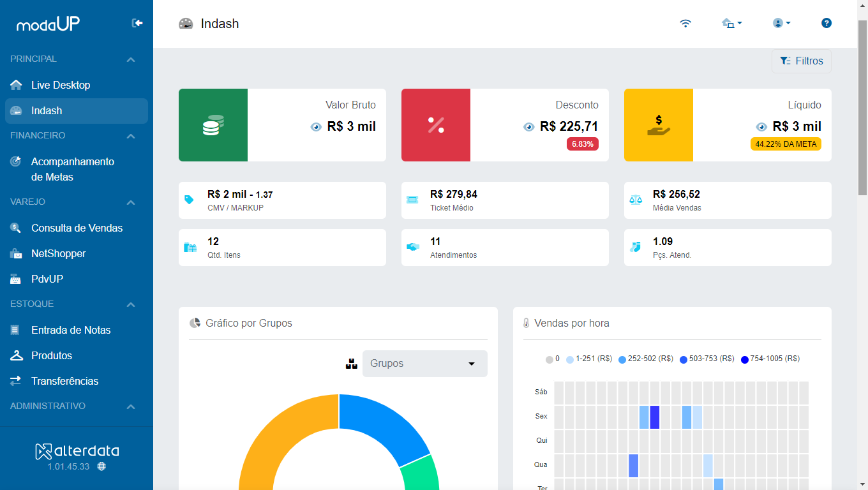868x490 pixels.
Task: Click the Produtos hanger icon
Action: (x=16, y=355)
